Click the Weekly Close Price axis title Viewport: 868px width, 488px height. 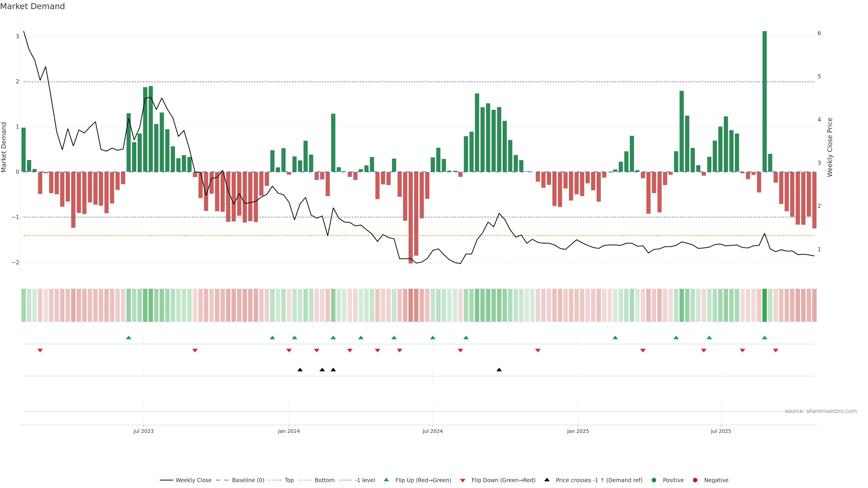click(830, 147)
